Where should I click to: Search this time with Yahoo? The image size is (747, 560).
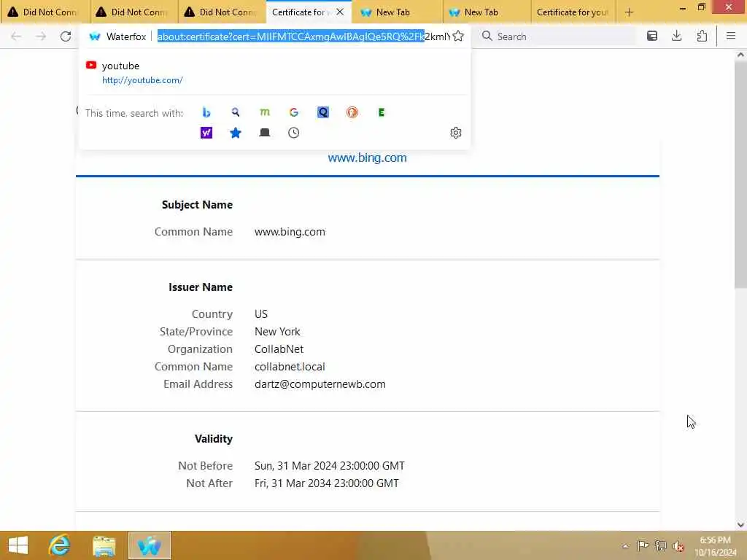coord(206,133)
